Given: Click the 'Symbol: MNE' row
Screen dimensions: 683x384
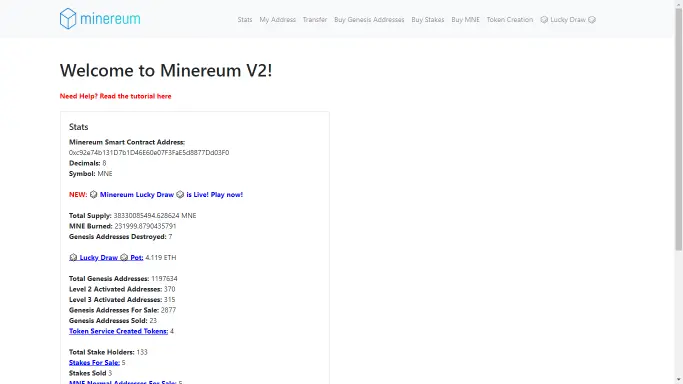Looking at the screenshot, I should pos(91,173).
